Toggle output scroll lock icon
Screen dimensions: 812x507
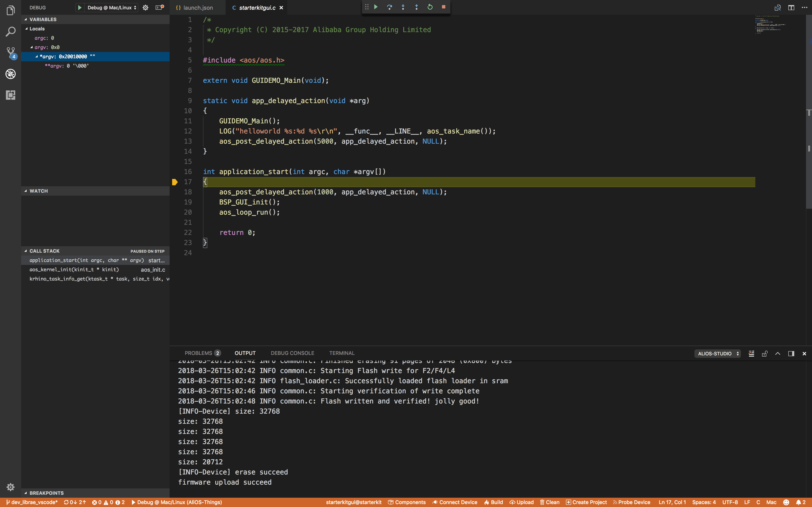(765, 353)
